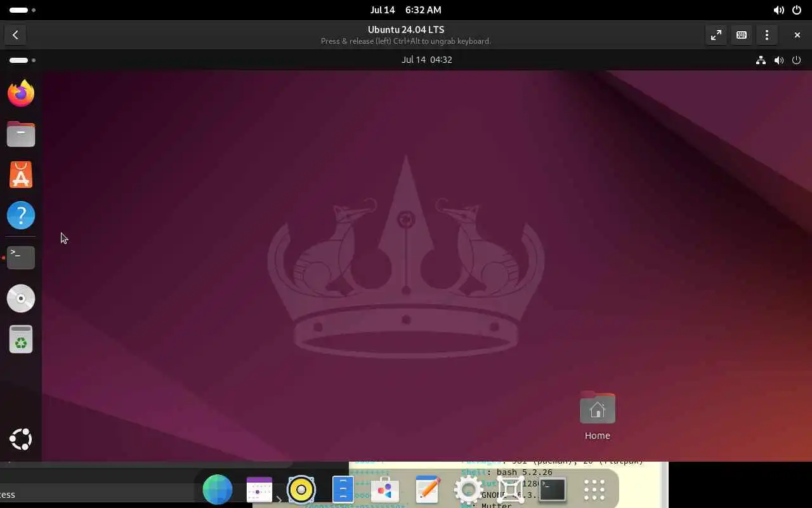The width and height of the screenshot is (812, 508).
Task: Open host clock Jul 14 6:32 AM
Action: (406, 10)
